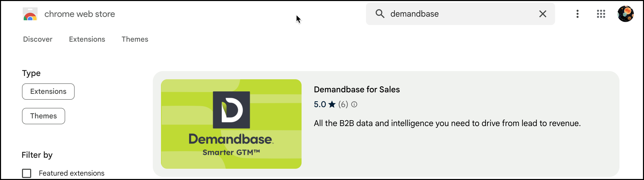Open the Google apps grid

click(601, 14)
